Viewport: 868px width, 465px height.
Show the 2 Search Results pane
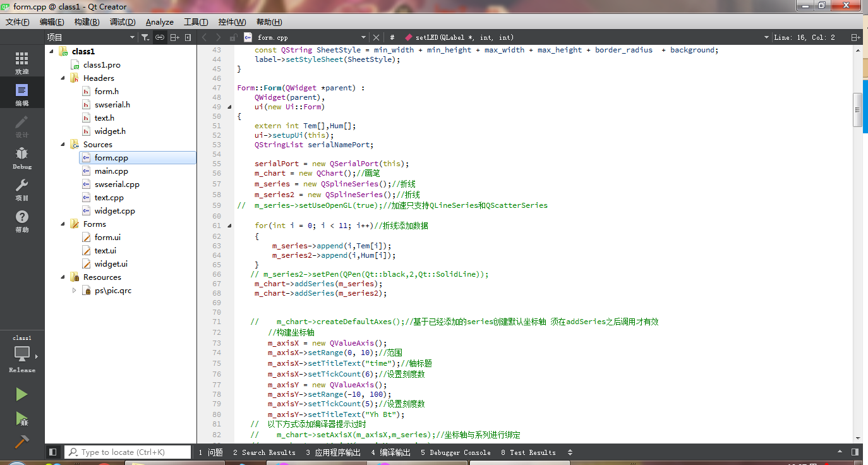[264, 452]
